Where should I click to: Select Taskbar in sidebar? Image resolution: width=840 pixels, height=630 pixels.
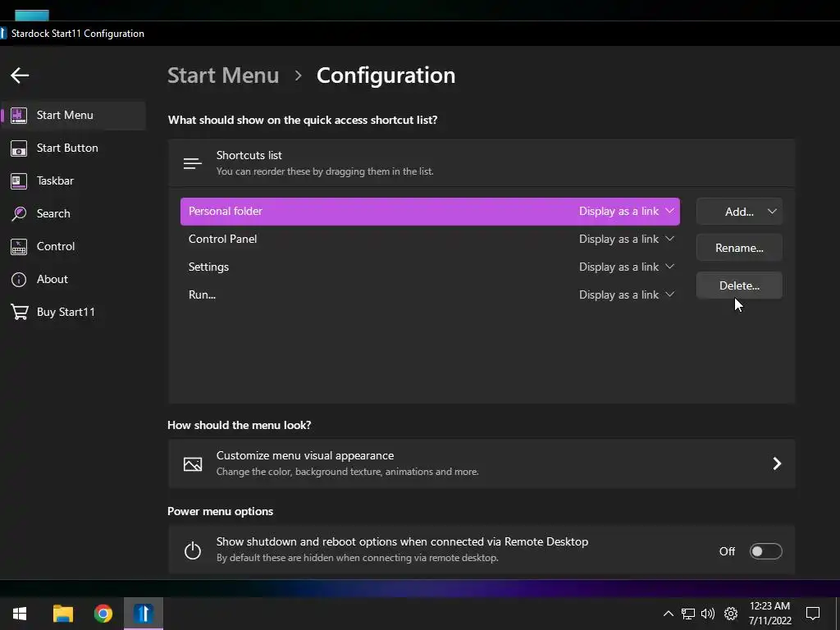coord(74,181)
